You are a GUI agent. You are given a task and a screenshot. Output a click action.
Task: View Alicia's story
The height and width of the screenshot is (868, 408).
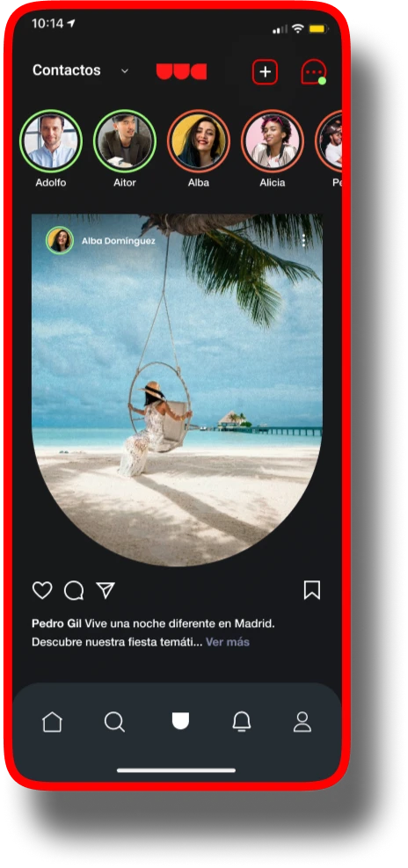tap(273, 142)
